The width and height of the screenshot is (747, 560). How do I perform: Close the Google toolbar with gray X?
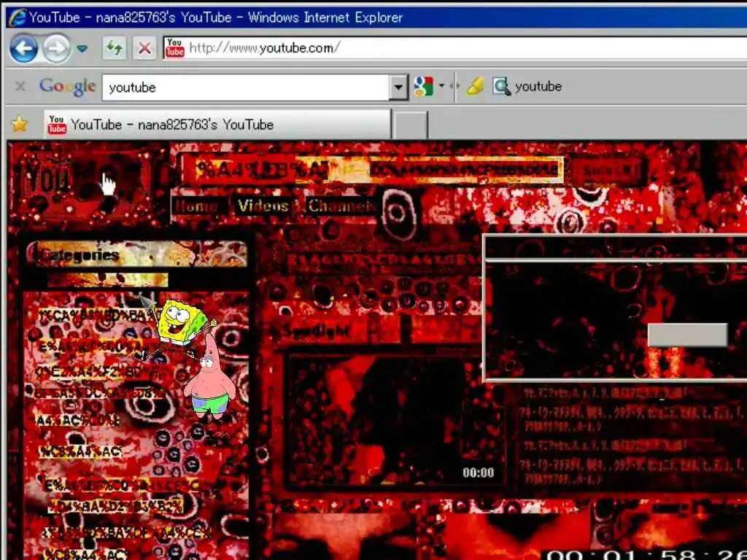tap(20, 86)
